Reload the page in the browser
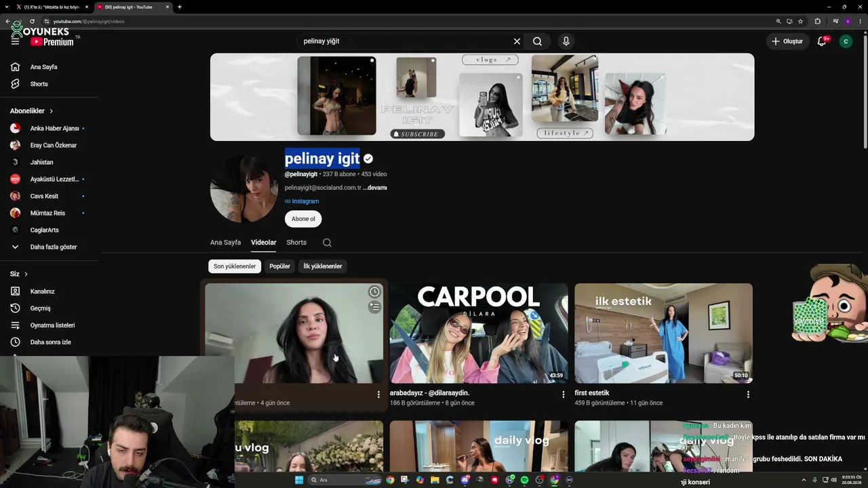868x488 pixels. pyautogui.click(x=31, y=21)
